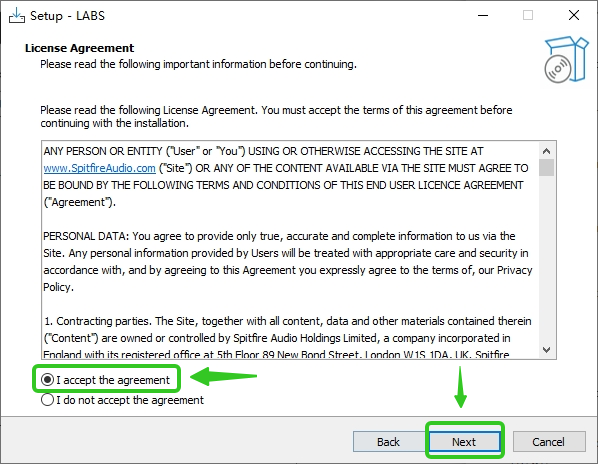
Task: Click the setup installer icon in title bar
Action: tap(17, 16)
